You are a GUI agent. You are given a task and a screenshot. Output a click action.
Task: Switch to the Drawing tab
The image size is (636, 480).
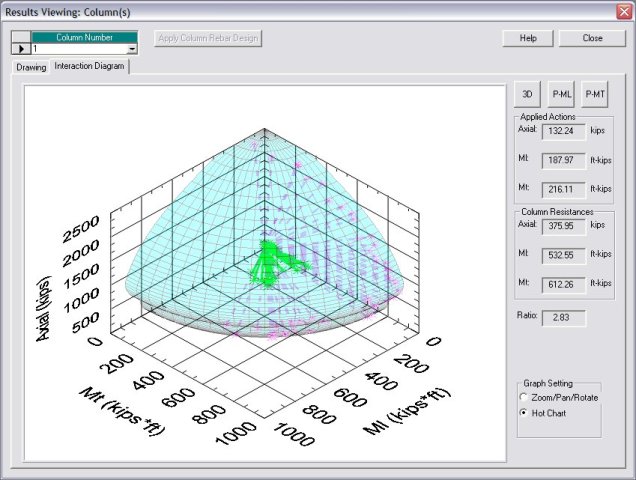coord(31,67)
